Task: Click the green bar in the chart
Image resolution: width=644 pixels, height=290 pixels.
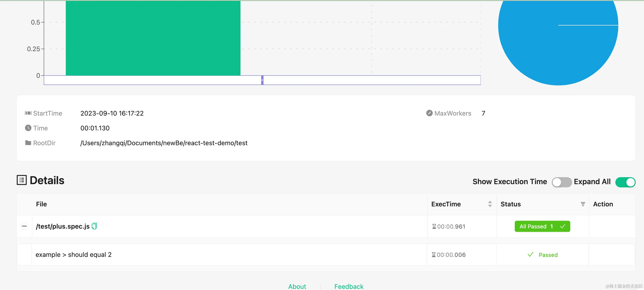Action: [153, 38]
